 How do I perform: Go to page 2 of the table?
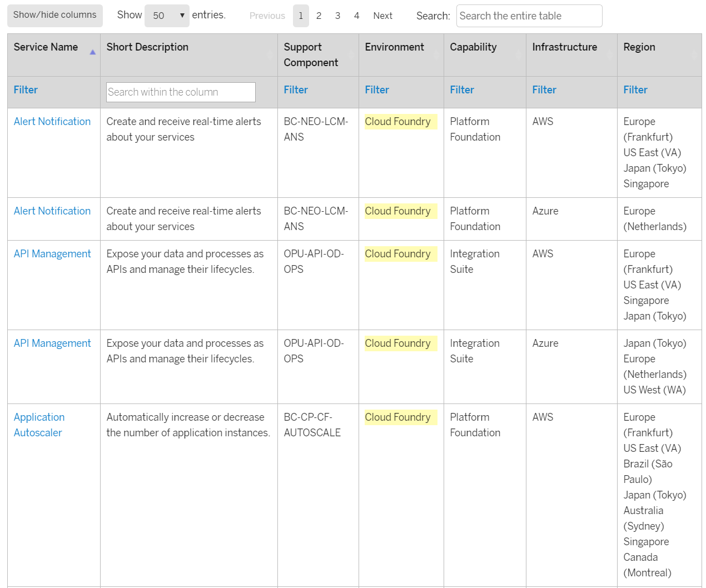pos(319,16)
